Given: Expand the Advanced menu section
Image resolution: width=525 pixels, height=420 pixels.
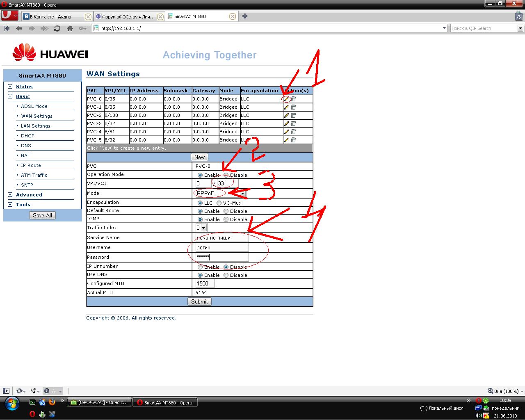Looking at the screenshot, I should (x=10, y=195).
